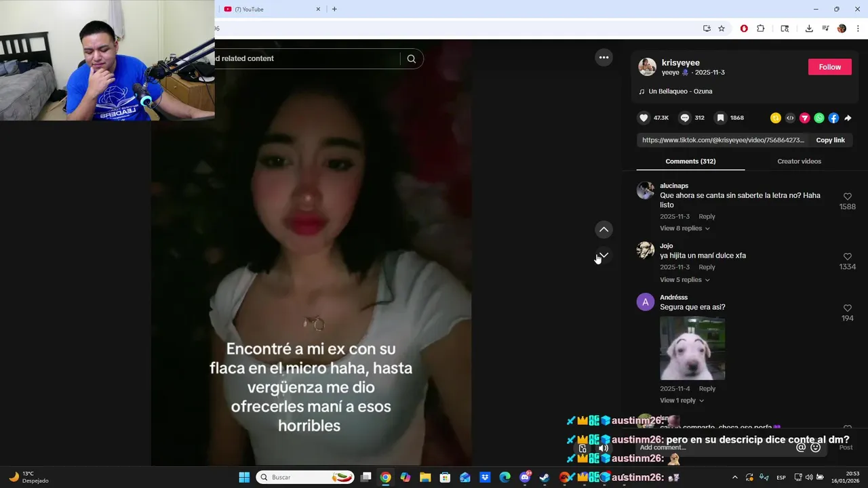Screen dimensions: 868x488
Task: Open krisyeyee's profile avatar
Action: click(x=647, y=67)
